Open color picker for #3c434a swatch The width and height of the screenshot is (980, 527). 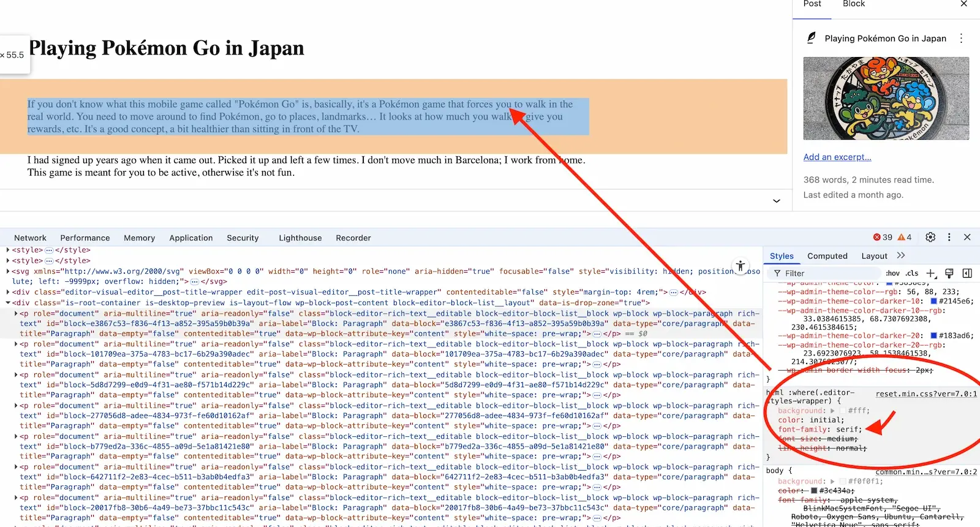point(814,491)
